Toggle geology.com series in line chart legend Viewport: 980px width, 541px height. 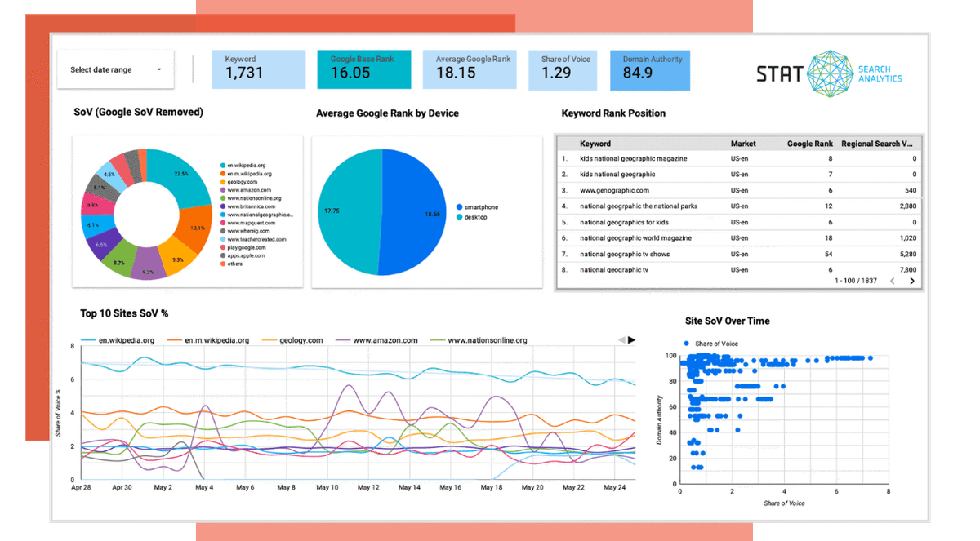(x=293, y=340)
